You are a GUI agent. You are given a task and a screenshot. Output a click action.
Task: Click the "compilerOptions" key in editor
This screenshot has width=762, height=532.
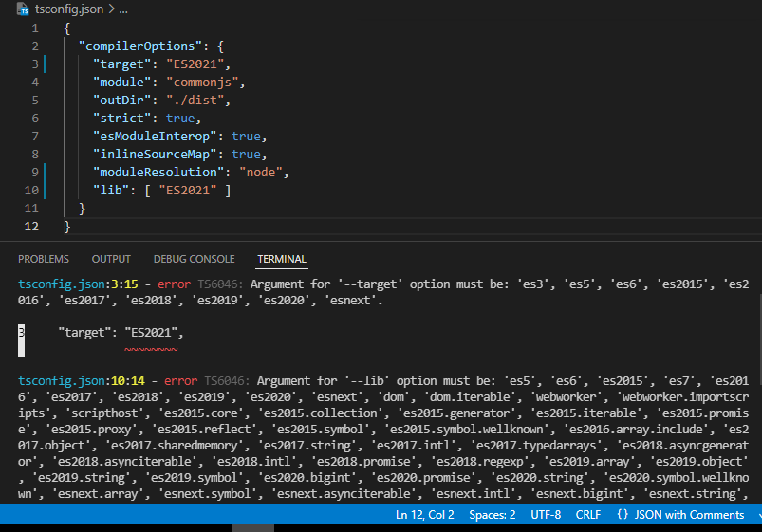139,46
